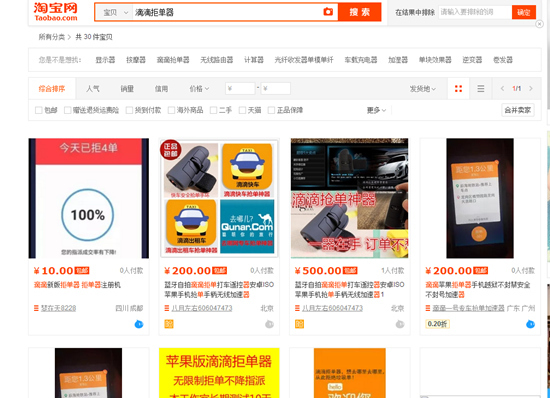Click the minimum price input box
550x398 pixels.
[x=240, y=89]
